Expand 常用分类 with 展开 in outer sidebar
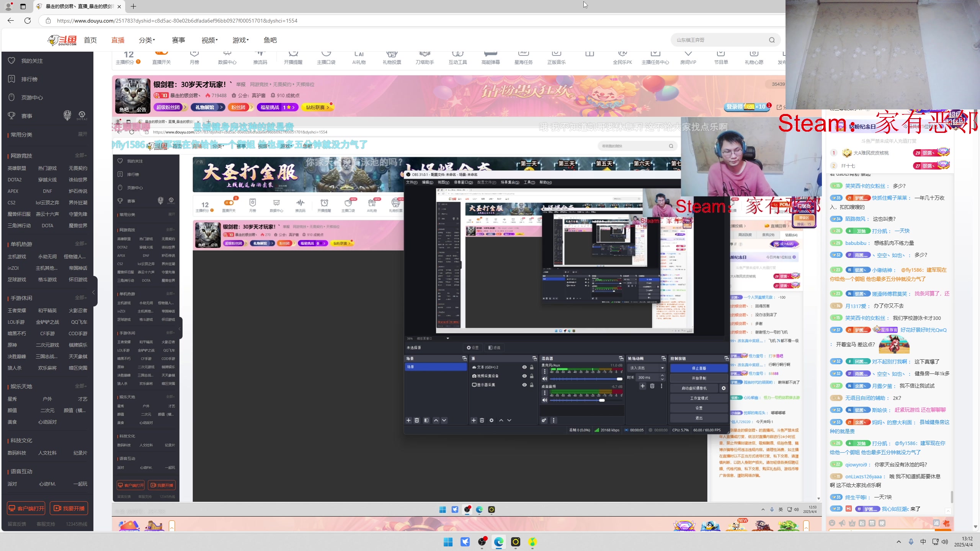The height and width of the screenshot is (551, 980). point(83,134)
